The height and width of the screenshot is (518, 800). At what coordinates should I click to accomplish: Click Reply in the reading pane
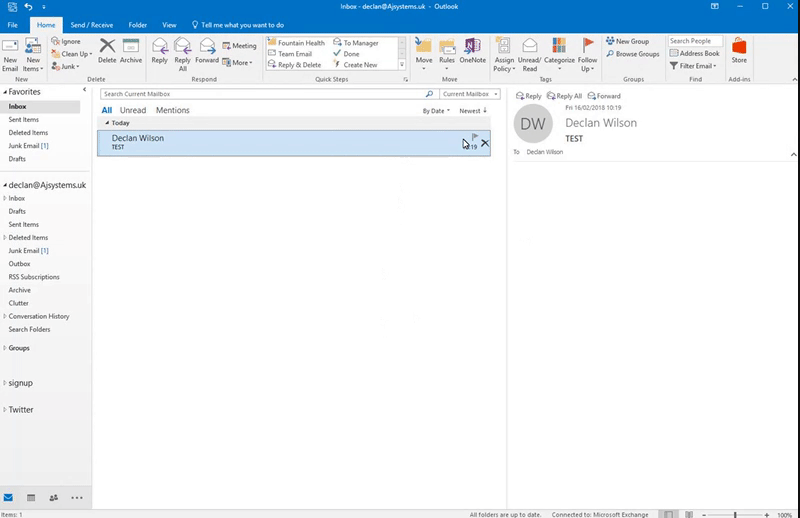coord(529,96)
